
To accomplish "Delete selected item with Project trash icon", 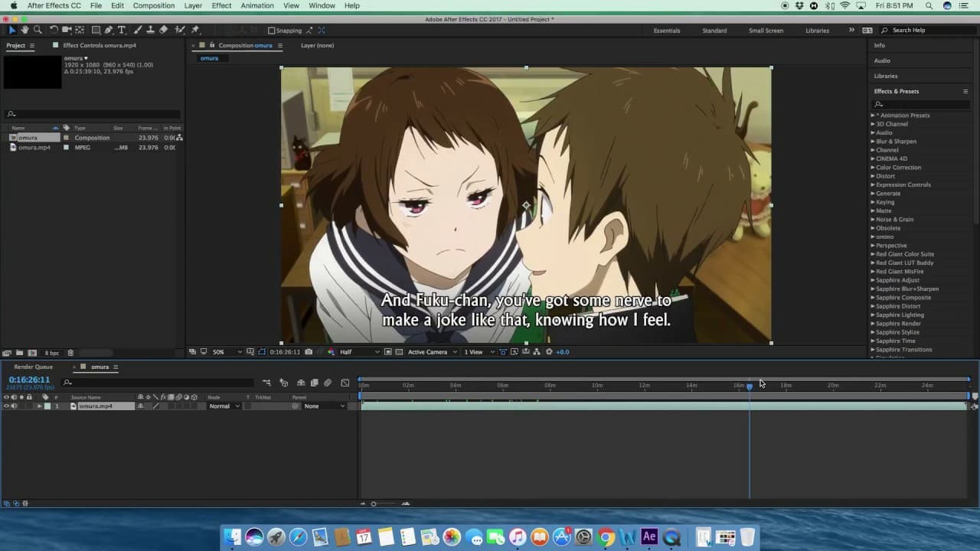I will coord(70,353).
